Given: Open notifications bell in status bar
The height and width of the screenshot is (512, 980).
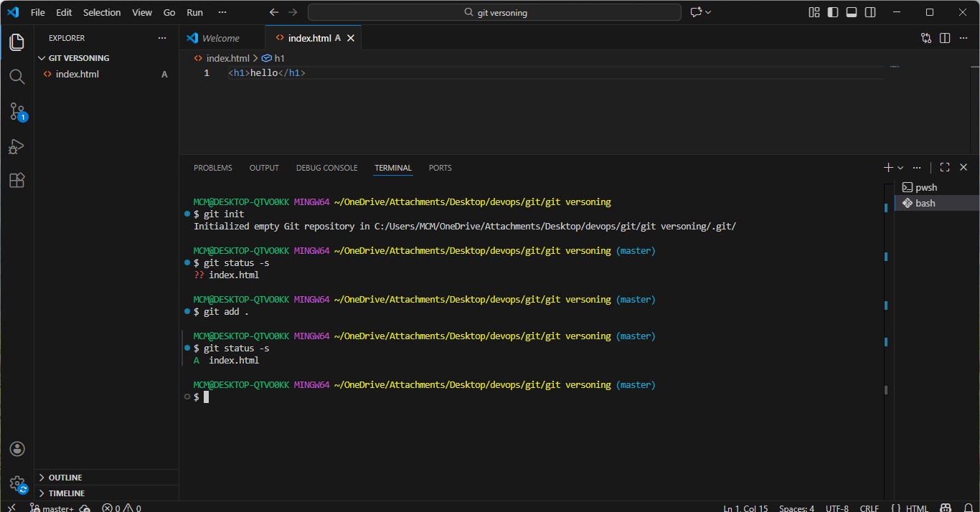Looking at the screenshot, I should coord(968,508).
